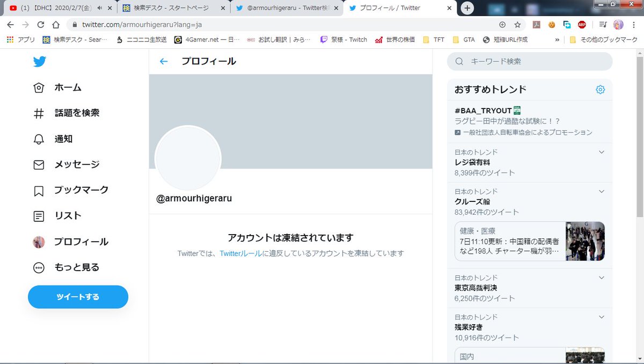Screen dimensions: 644x364
Task: Open その他のブックマーク folder
Action: click(604, 40)
